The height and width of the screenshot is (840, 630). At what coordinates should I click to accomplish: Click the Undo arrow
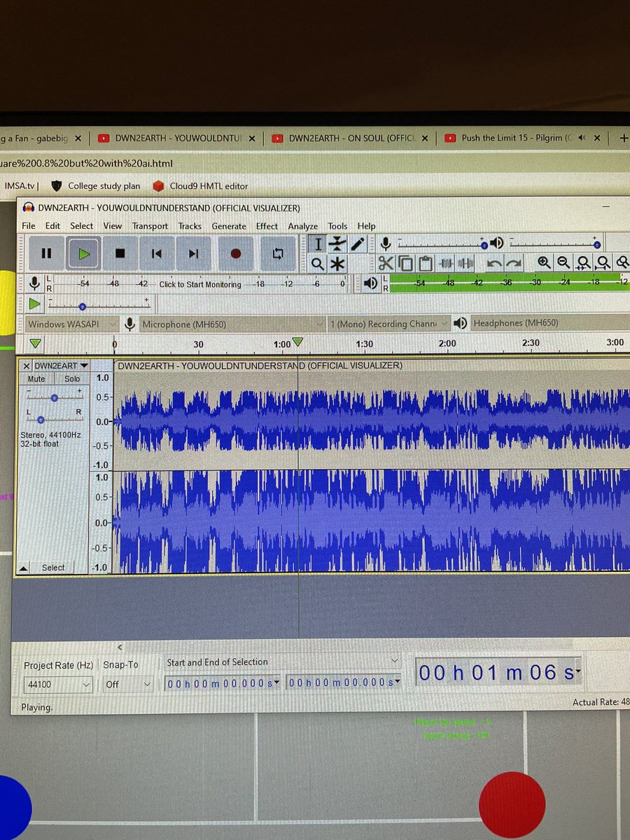click(x=494, y=263)
